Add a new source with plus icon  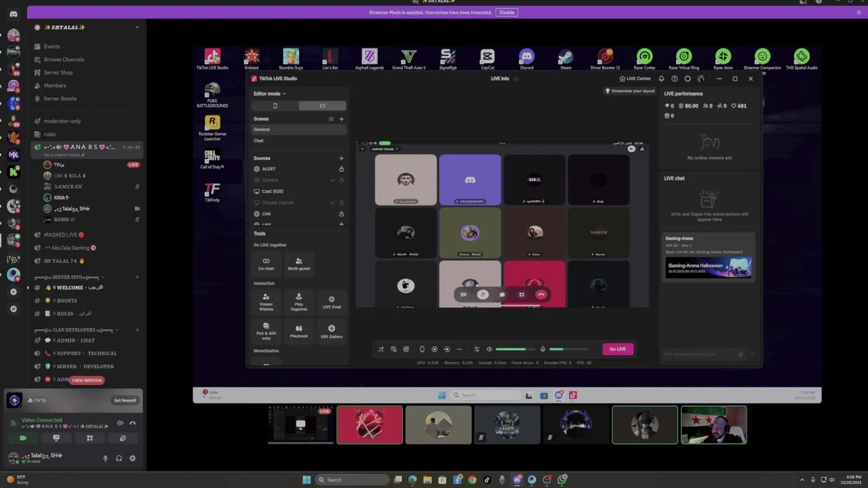(x=341, y=159)
